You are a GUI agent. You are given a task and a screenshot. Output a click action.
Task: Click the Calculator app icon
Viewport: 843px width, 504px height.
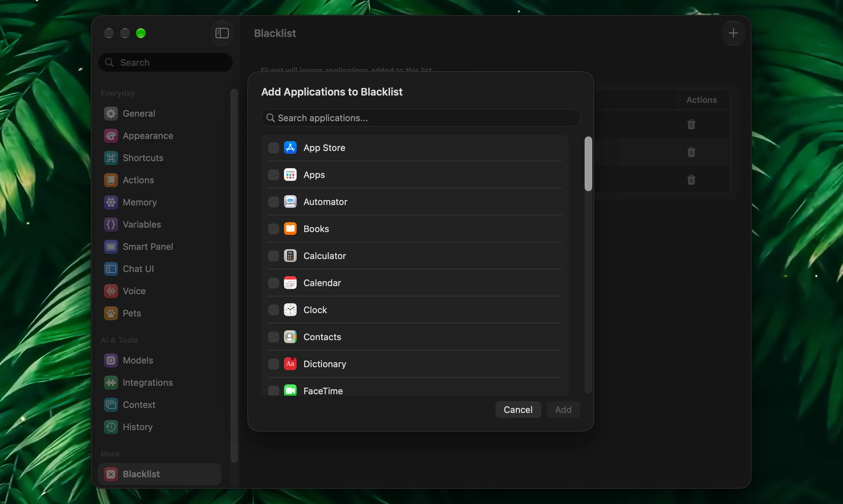(290, 256)
